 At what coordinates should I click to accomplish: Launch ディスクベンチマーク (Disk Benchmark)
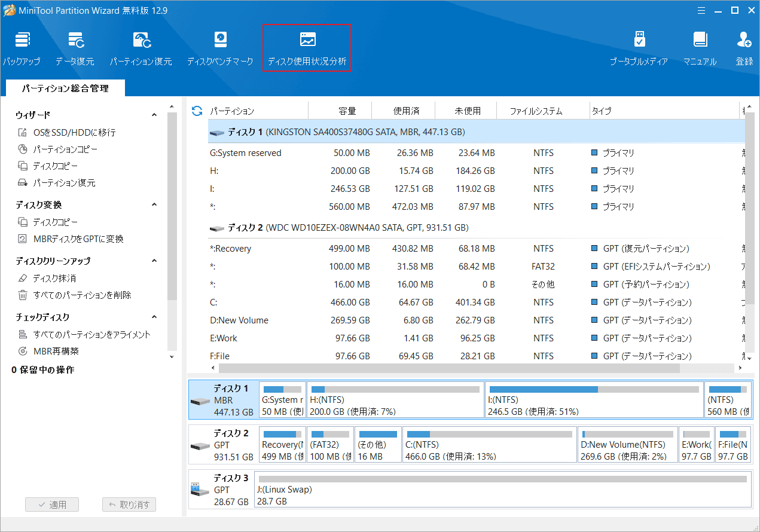pos(220,47)
